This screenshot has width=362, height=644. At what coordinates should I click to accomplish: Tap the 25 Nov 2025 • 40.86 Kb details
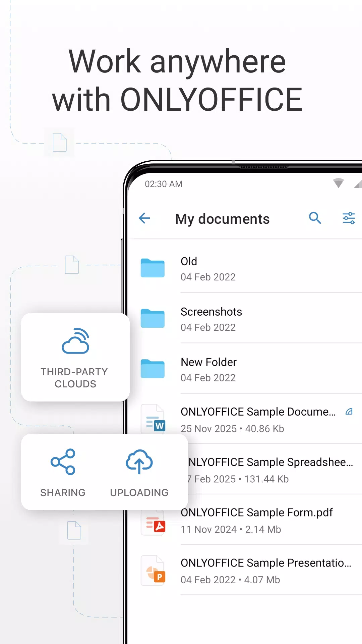pos(232,429)
